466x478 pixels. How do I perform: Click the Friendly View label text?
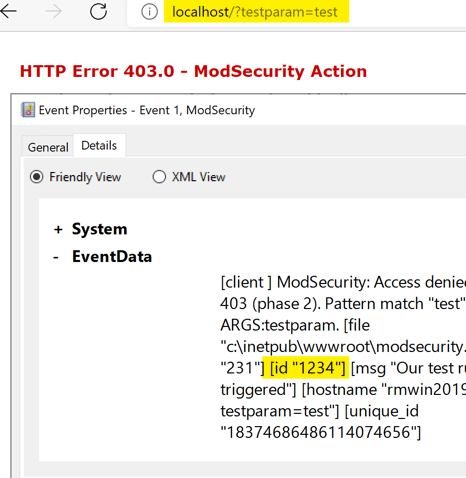85,177
